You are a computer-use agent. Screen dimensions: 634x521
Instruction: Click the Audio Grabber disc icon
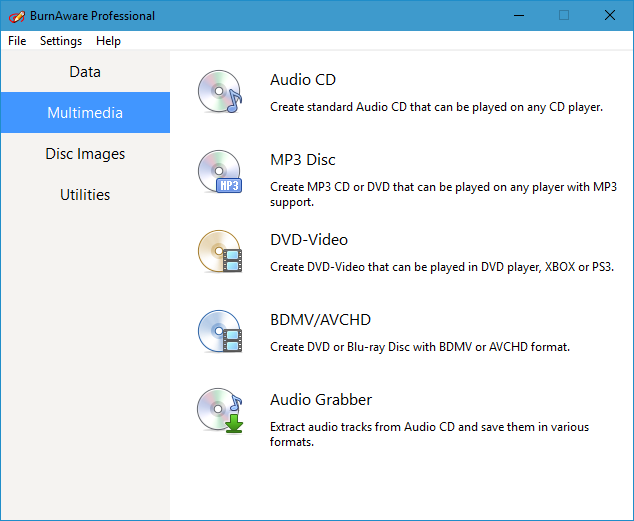[220, 411]
